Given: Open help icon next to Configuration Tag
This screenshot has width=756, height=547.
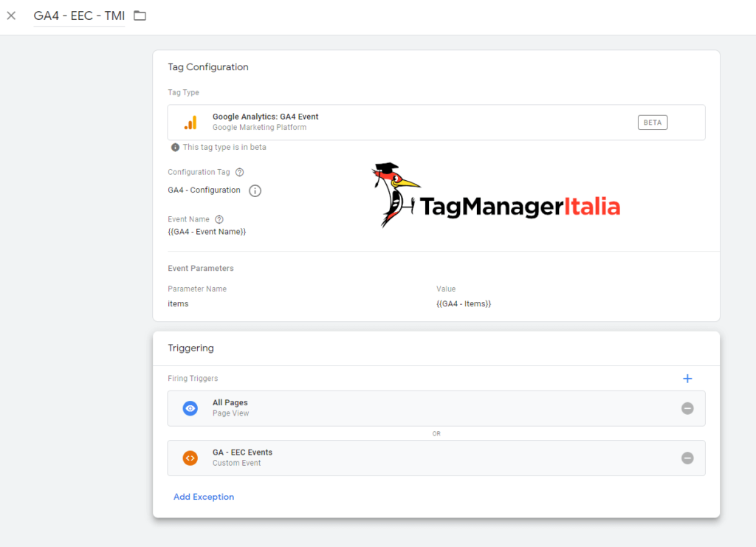Looking at the screenshot, I should [x=240, y=172].
